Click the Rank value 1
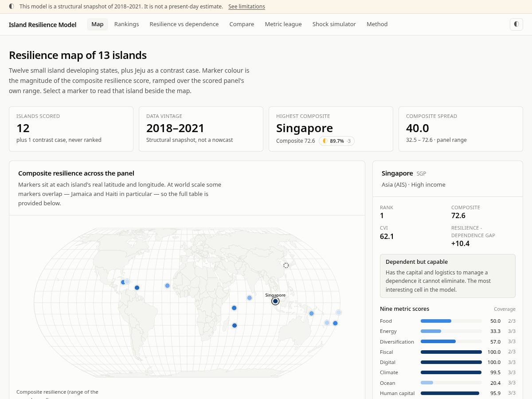Screen dimensions: 532x399 382,216
